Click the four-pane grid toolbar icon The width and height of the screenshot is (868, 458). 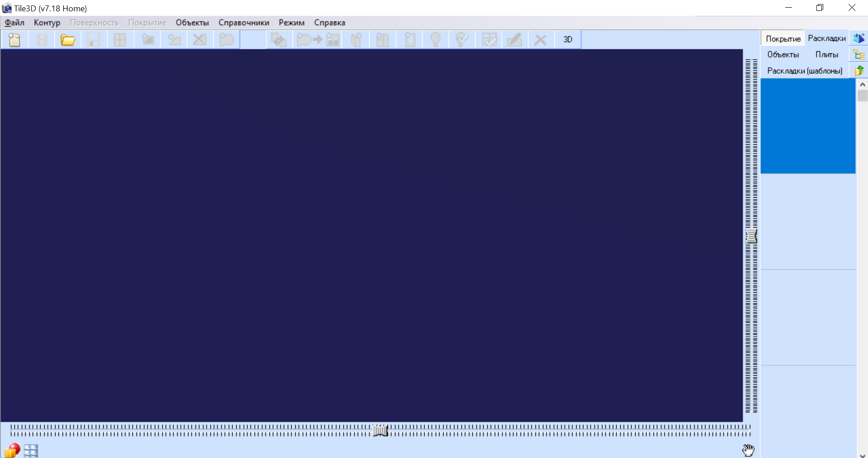tap(120, 40)
